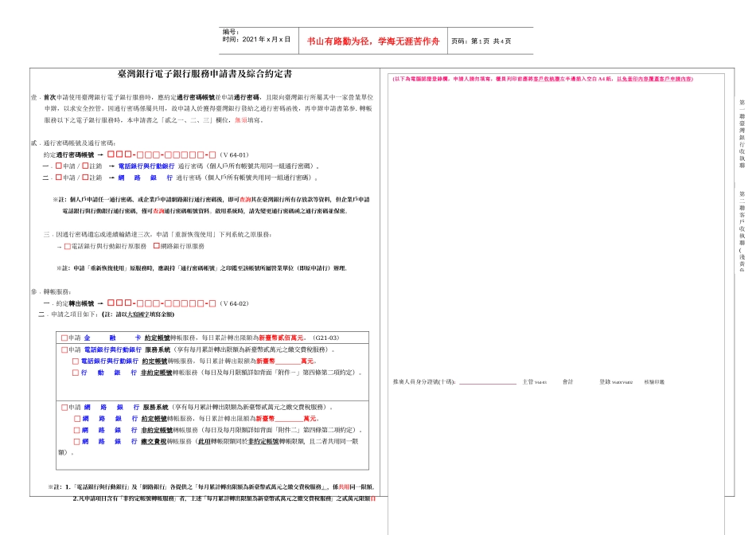Click amount blank in 電話銀行與行動銀行 約定帳號 row
This screenshot has width=756, height=535.
click(x=288, y=361)
